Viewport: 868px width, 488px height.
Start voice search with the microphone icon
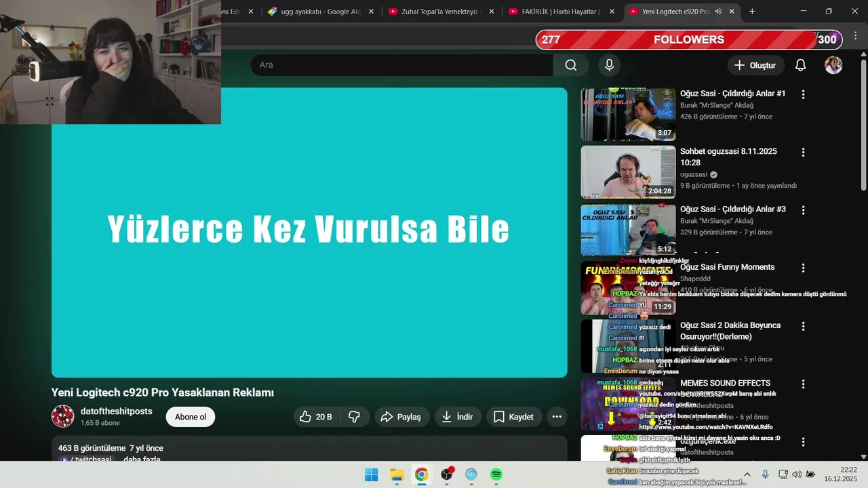[609, 65]
